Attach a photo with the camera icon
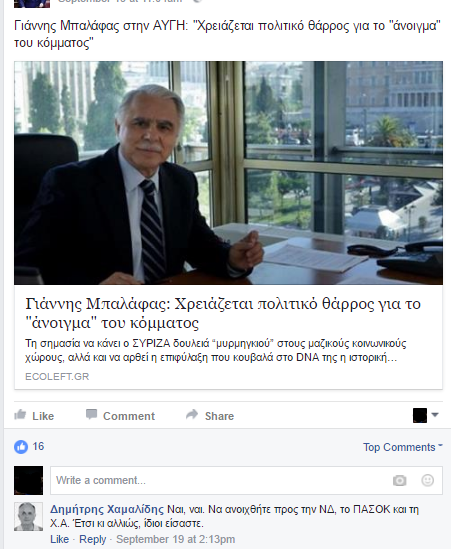The image size is (451, 549). coord(400,480)
